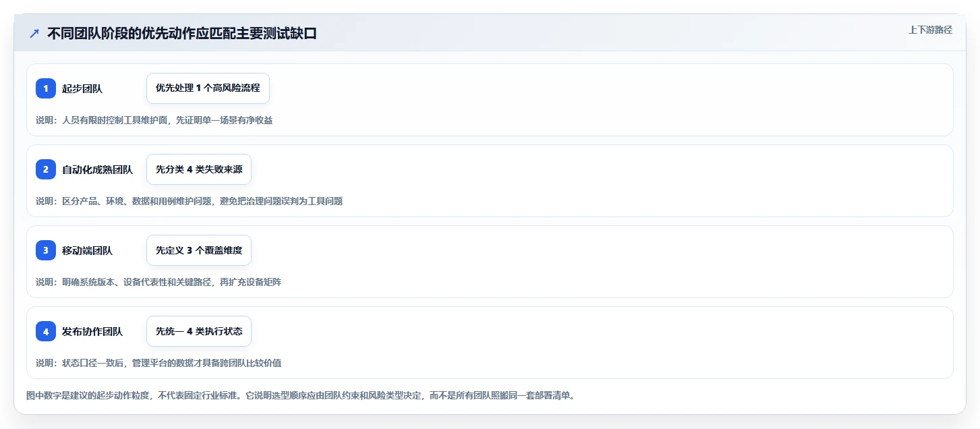Click the footer note starting 图中数字是建议的起步动作粒度

coord(300,395)
